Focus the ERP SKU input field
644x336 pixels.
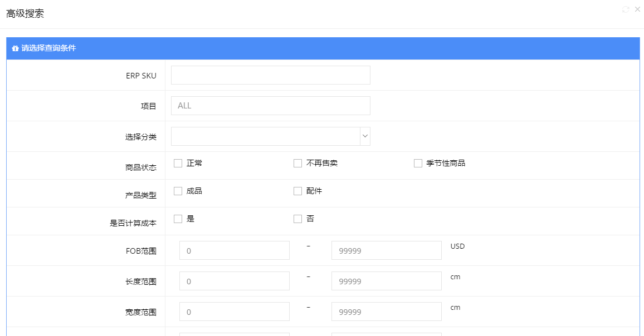coord(271,75)
